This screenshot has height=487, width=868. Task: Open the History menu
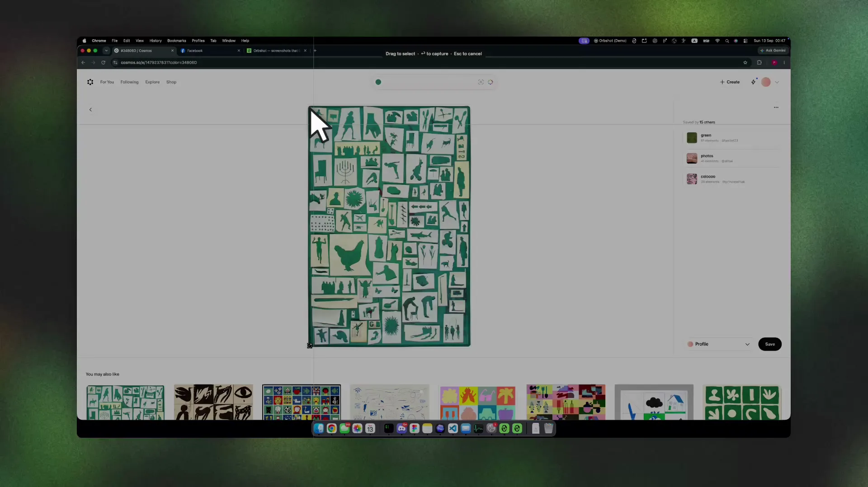[x=156, y=41]
